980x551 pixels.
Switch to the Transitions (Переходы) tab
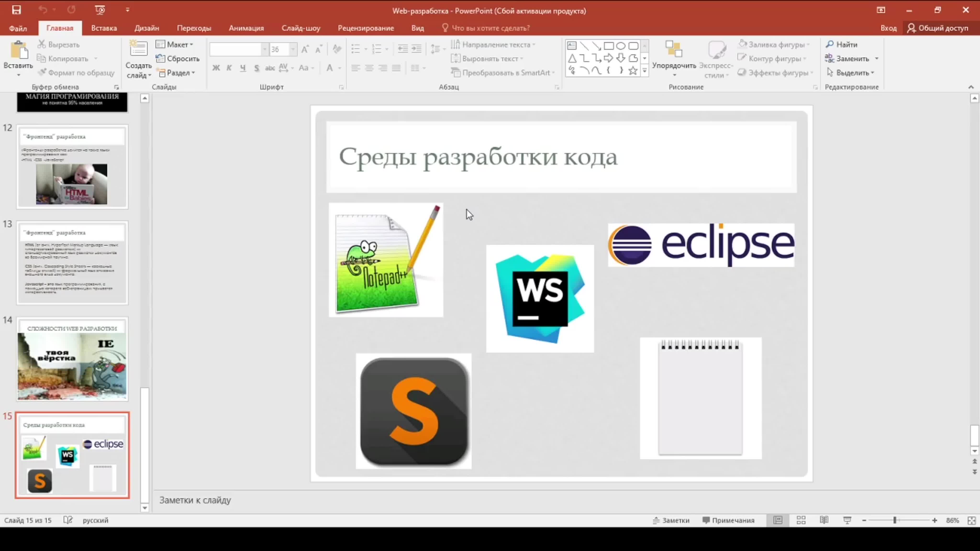[x=194, y=28]
